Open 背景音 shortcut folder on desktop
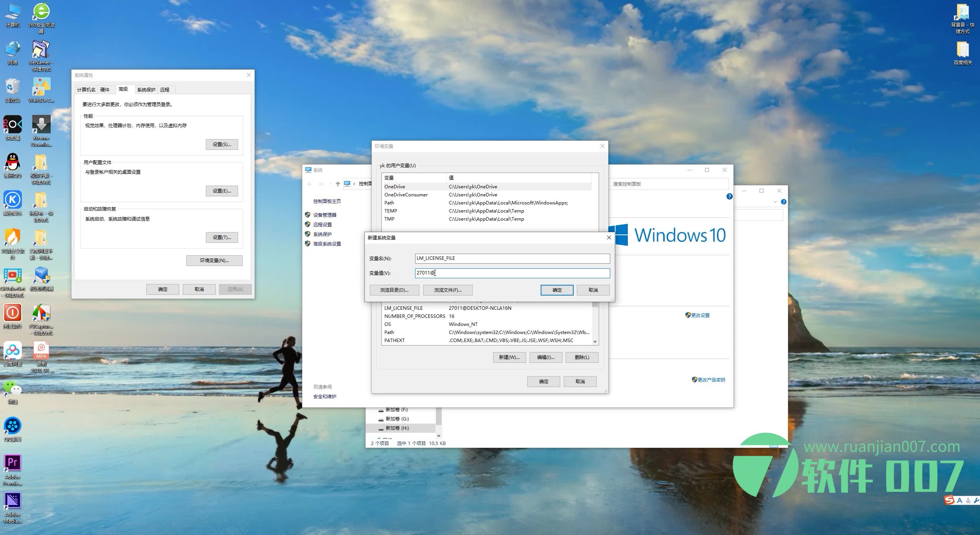This screenshot has width=980, height=535. (x=963, y=18)
